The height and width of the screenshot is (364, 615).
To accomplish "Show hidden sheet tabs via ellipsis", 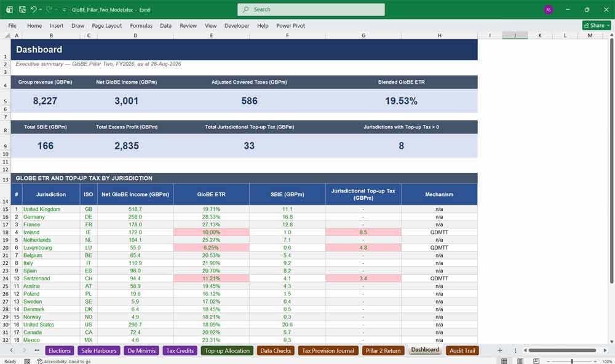I will point(37,350).
